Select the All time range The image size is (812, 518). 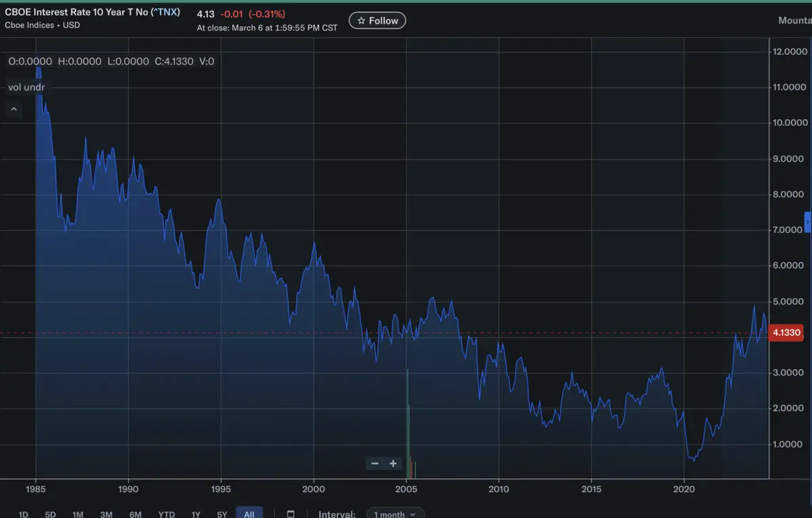click(249, 513)
